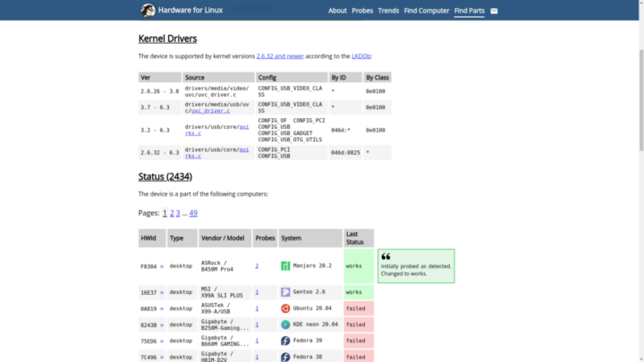The width and height of the screenshot is (644, 362).
Task: Click the Hardware for Linux penguin logo
Action: click(148, 11)
